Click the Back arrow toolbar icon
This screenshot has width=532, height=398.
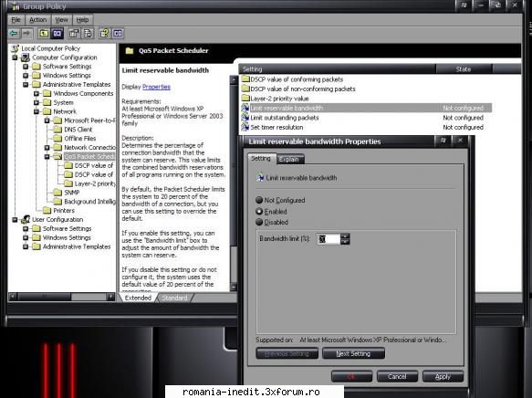tap(15, 33)
